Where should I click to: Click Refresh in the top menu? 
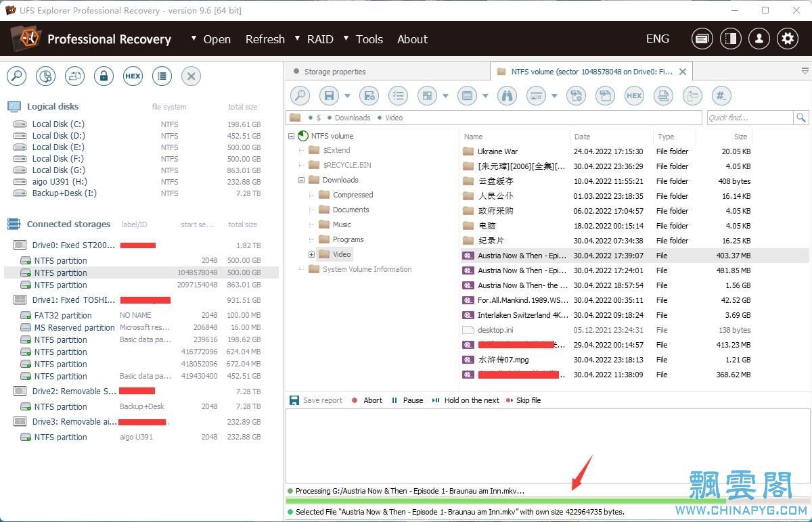[x=265, y=39]
